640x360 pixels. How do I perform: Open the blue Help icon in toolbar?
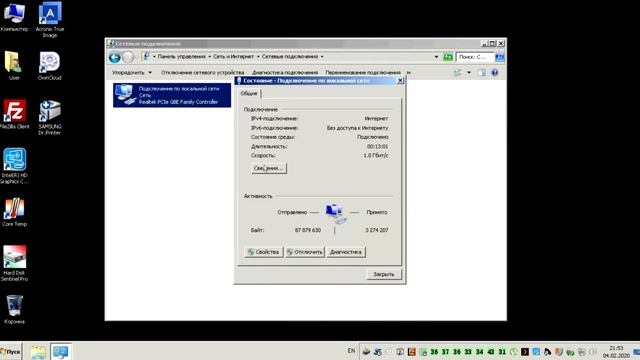coord(495,73)
